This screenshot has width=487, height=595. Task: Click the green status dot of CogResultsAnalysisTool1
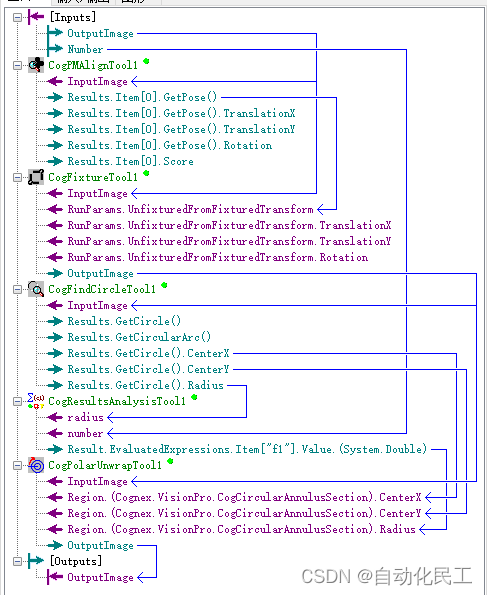(194, 397)
